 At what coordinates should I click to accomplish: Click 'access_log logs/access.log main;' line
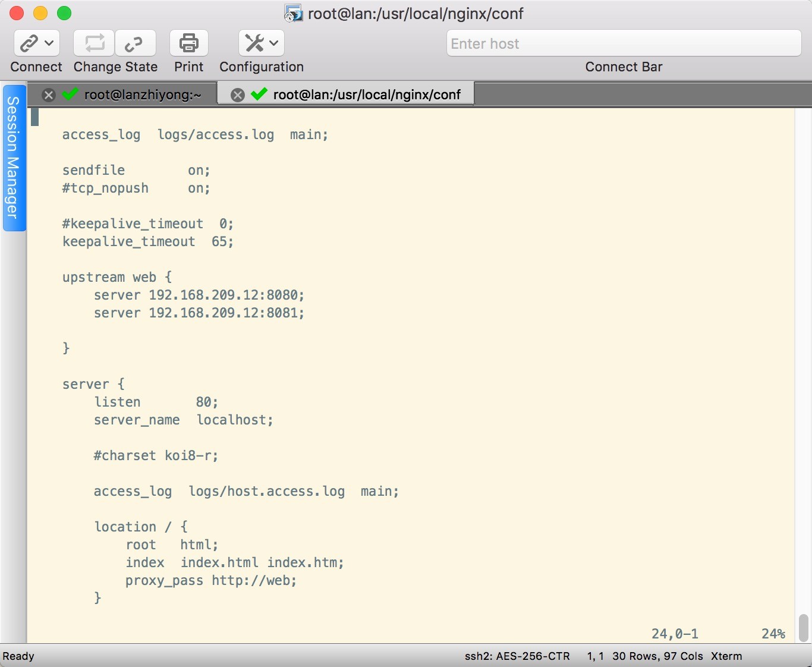click(x=195, y=134)
